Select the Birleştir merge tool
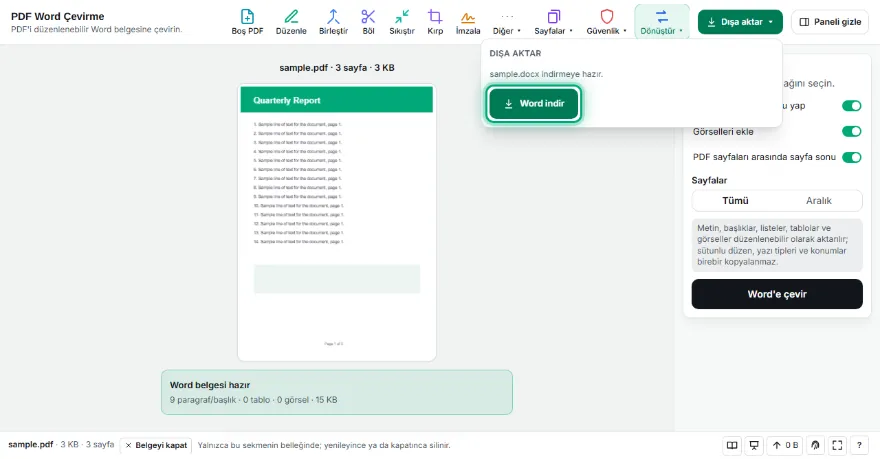This screenshot has height=459, width=880. (x=333, y=22)
